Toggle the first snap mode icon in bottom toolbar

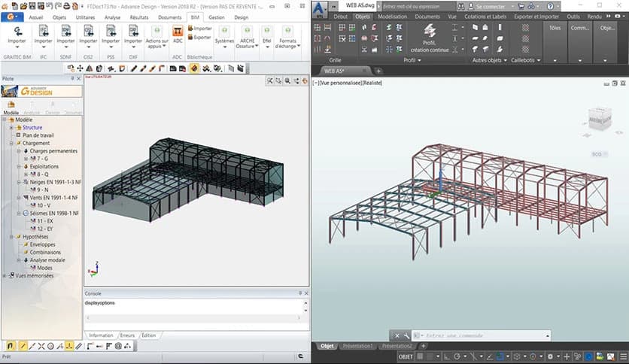click(11, 345)
